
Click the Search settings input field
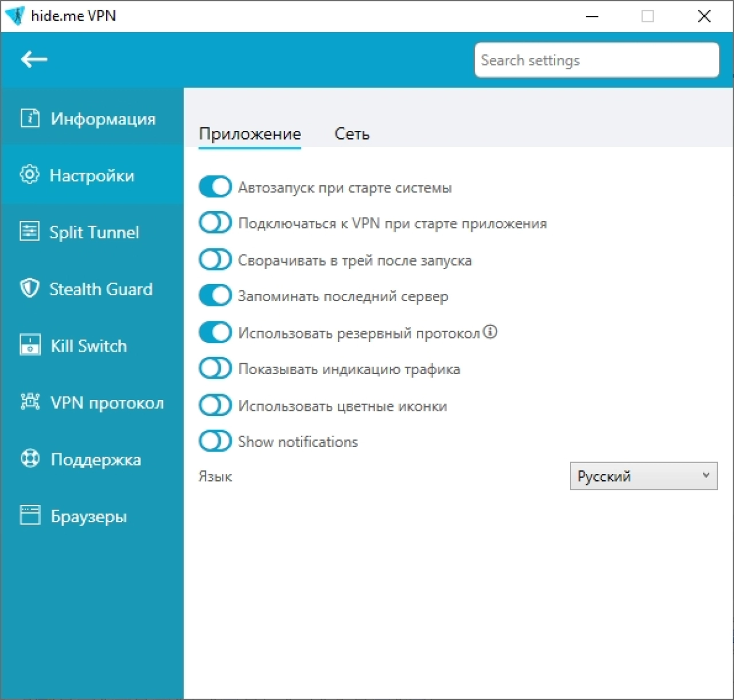coord(596,60)
